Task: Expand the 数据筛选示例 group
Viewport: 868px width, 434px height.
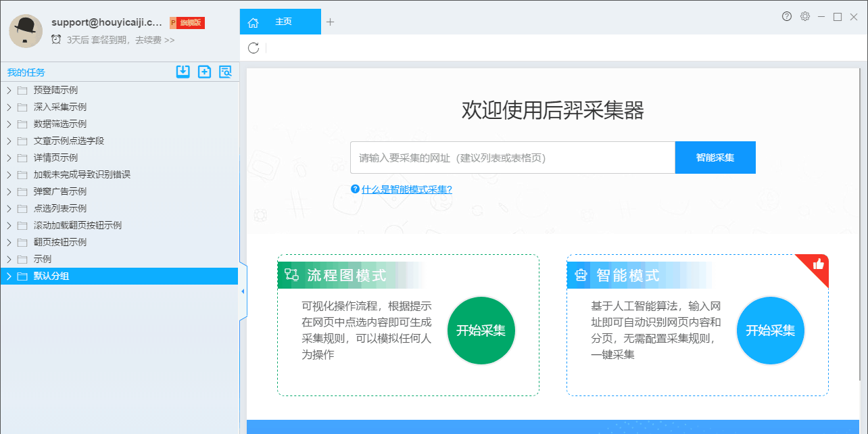Action: click(9, 124)
